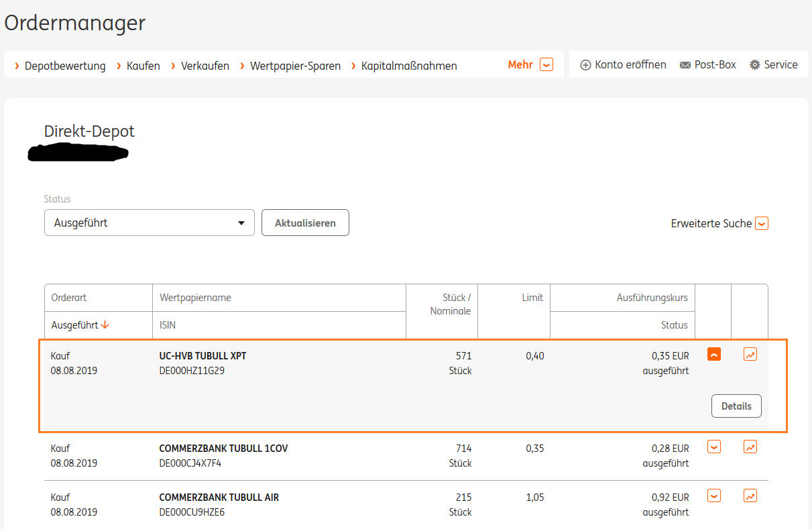Open chart icon for UC-HVB TUBULL XPT

tap(750, 355)
